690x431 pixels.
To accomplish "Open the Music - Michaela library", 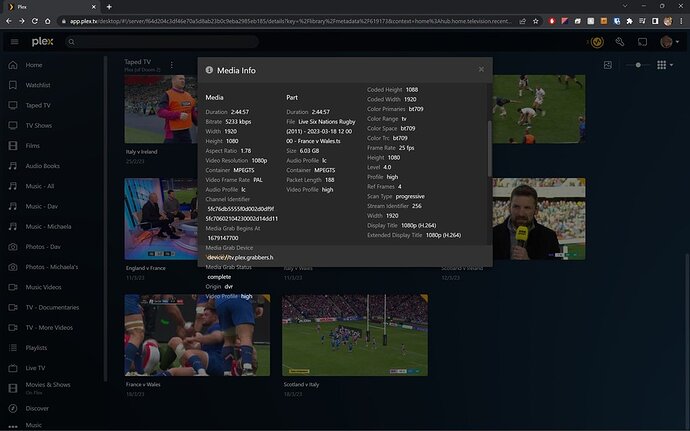I will (x=48, y=227).
